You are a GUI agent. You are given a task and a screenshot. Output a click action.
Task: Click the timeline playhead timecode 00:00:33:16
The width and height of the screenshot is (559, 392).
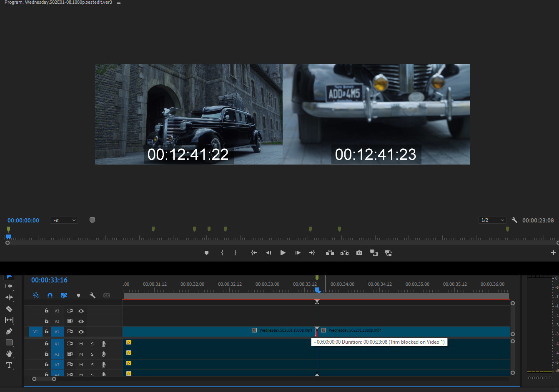pyautogui.click(x=49, y=280)
